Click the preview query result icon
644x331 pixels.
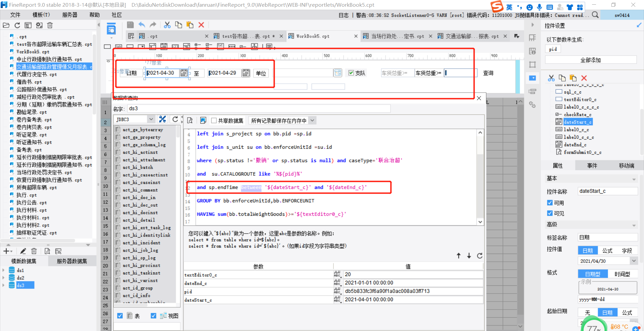point(190,121)
